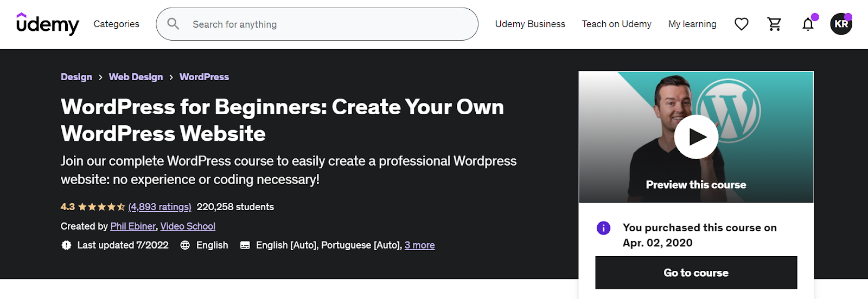Click the course title heading
The image size is (868, 299).
coord(282,120)
